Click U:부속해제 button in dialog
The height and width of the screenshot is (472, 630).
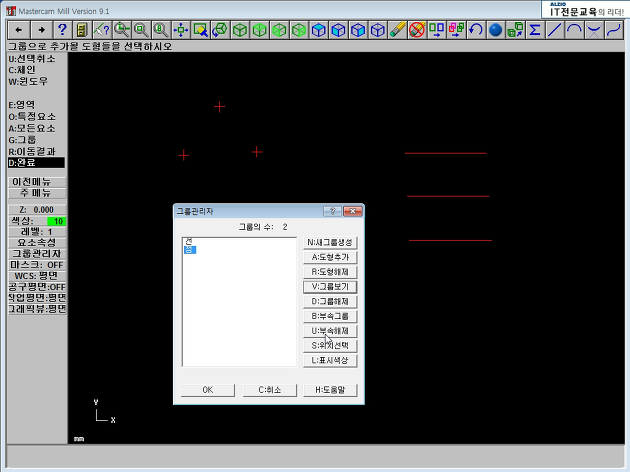pos(330,331)
